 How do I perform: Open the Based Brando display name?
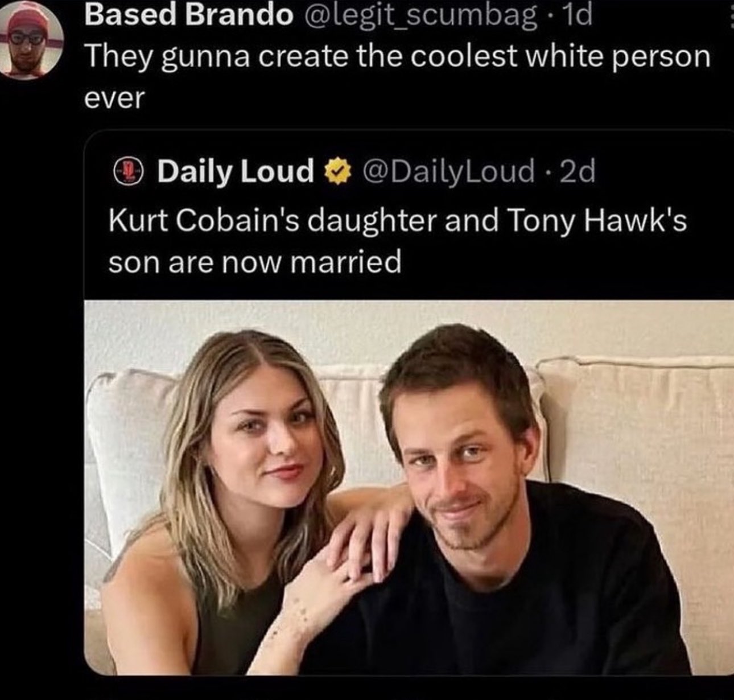coord(188,16)
